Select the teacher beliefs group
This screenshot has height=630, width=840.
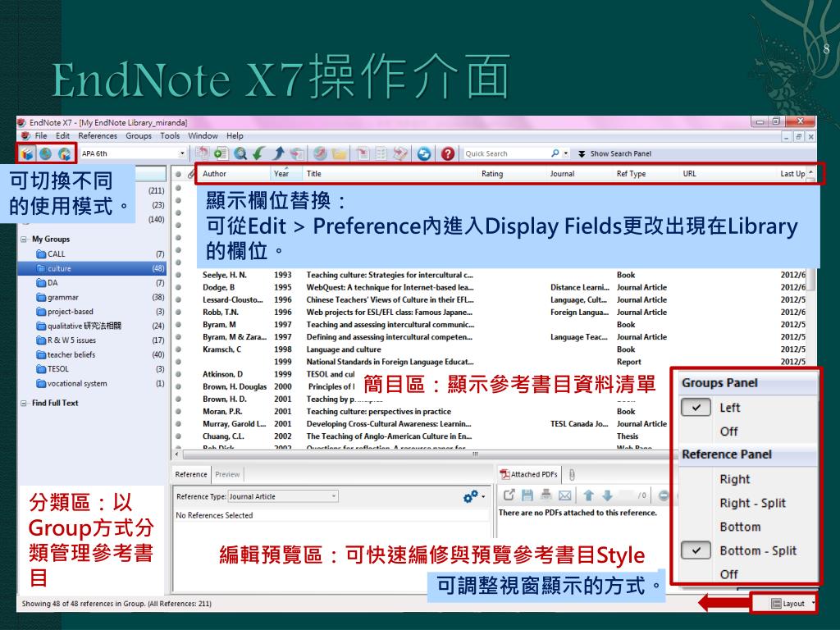click(x=92, y=354)
